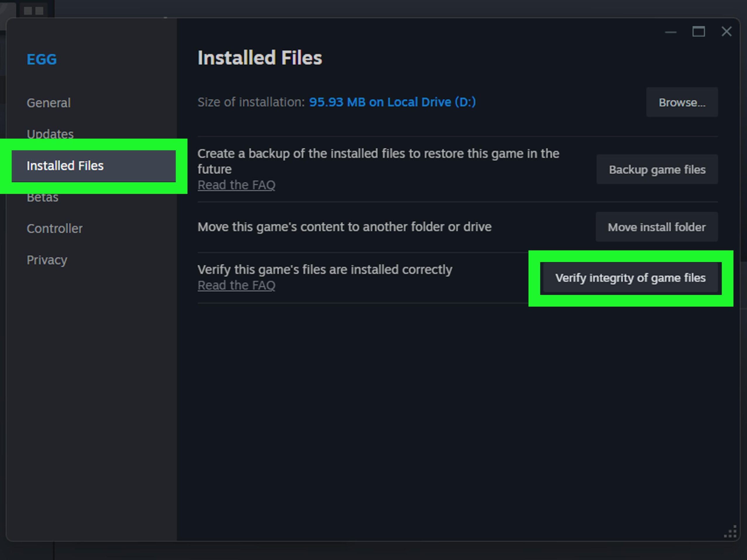
Task: Open Read the FAQ link under backup description
Action: click(x=236, y=185)
